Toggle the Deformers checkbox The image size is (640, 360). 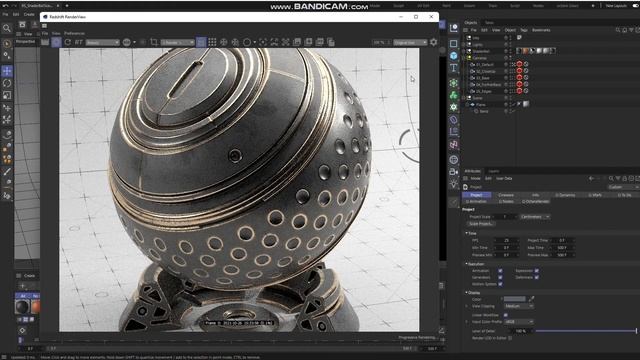point(536,277)
